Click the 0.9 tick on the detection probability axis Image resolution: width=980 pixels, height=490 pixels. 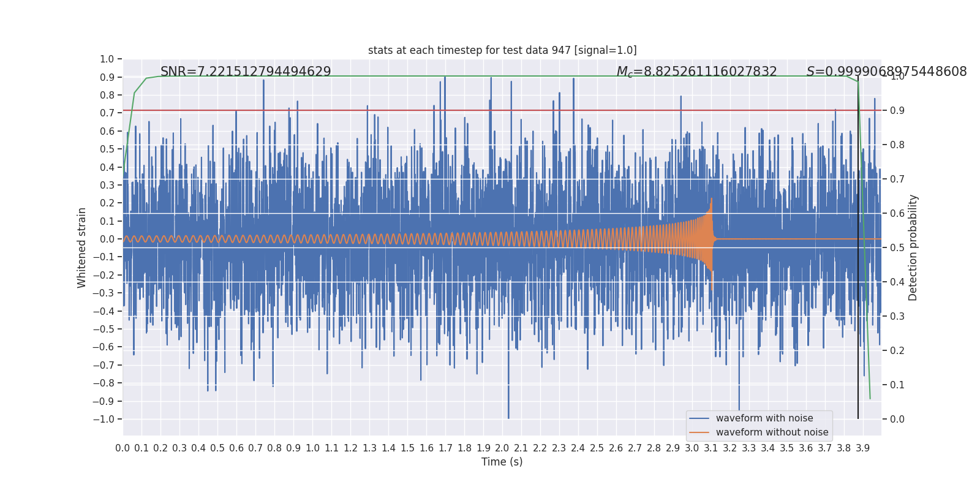pyautogui.click(x=897, y=111)
